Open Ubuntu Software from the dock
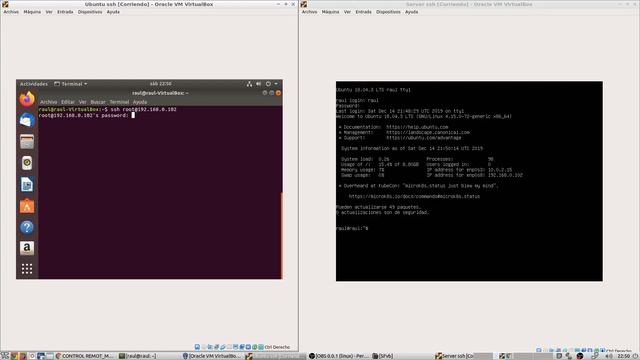This screenshot has width=640, height=360. [x=27, y=206]
